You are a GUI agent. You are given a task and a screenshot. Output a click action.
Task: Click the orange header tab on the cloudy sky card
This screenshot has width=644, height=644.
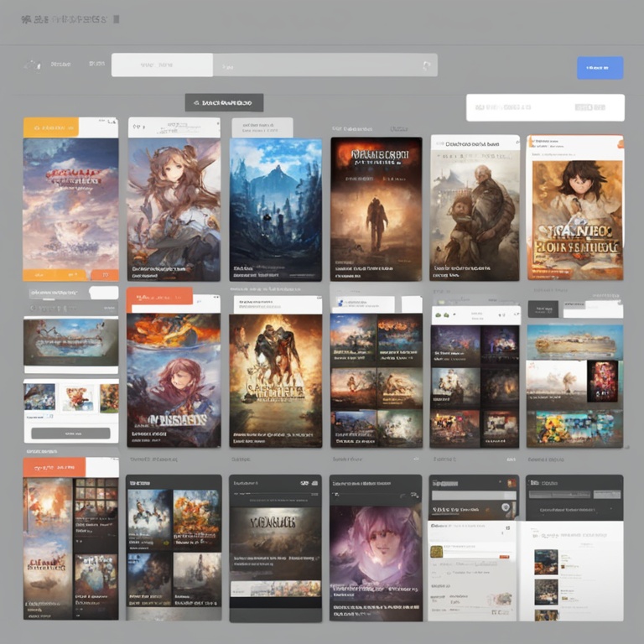(x=51, y=127)
